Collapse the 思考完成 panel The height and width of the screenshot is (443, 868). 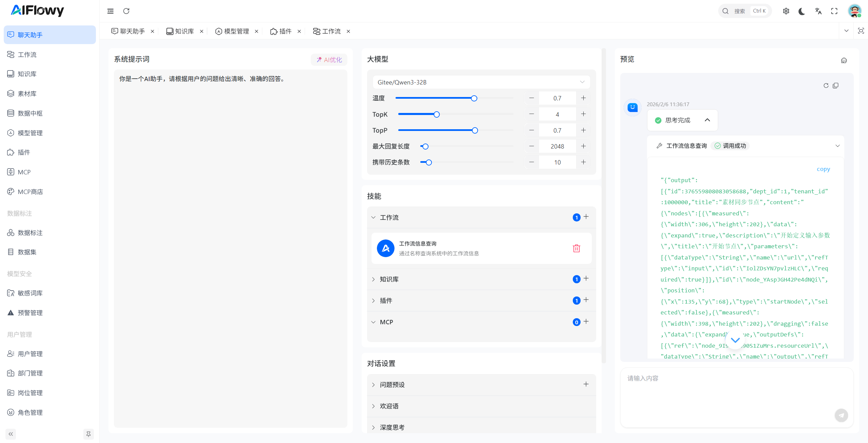click(707, 120)
